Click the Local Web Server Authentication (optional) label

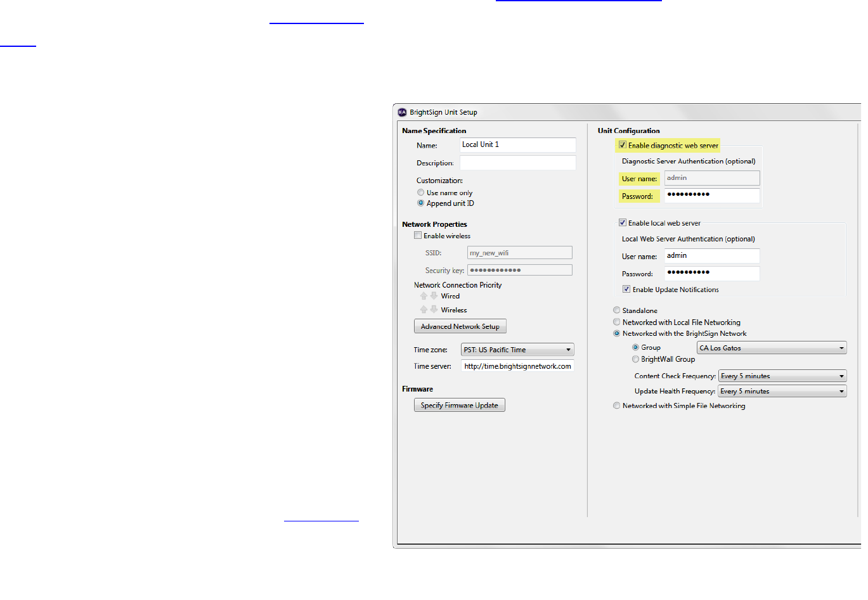tap(689, 239)
